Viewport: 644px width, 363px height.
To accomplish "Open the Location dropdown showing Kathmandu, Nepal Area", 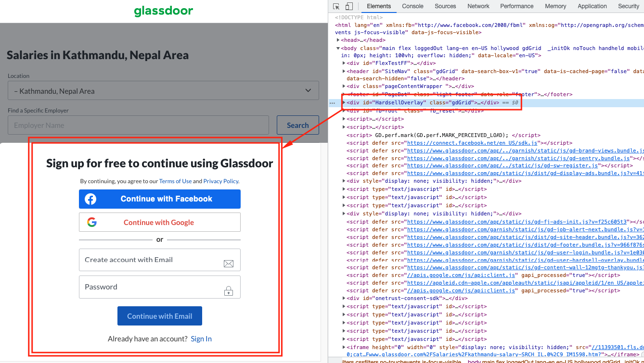I will pyautogui.click(x=163, y=90).
